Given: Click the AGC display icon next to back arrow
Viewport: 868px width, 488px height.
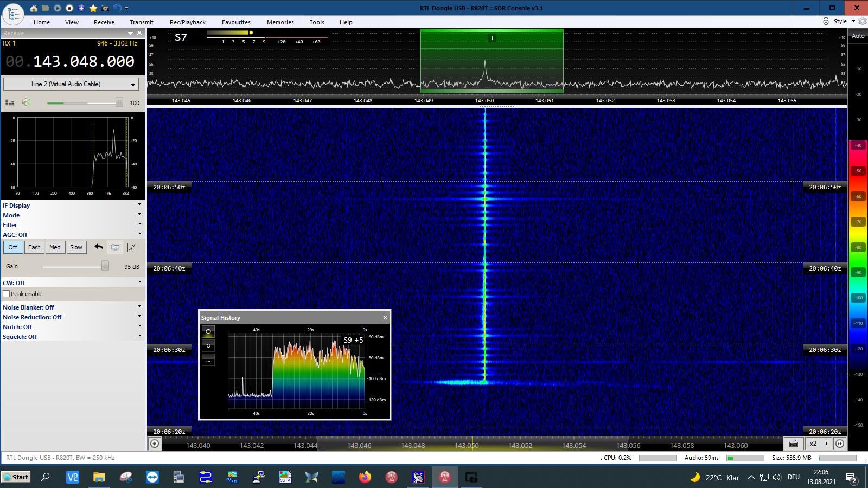Looking at the screenshot, I should click(115, 247).
